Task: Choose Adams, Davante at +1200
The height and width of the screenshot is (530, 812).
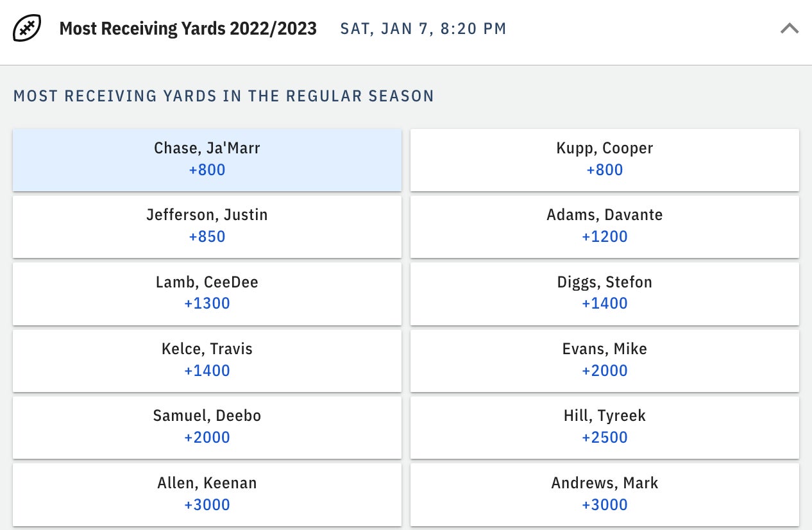Action: (x=605, y=226)
